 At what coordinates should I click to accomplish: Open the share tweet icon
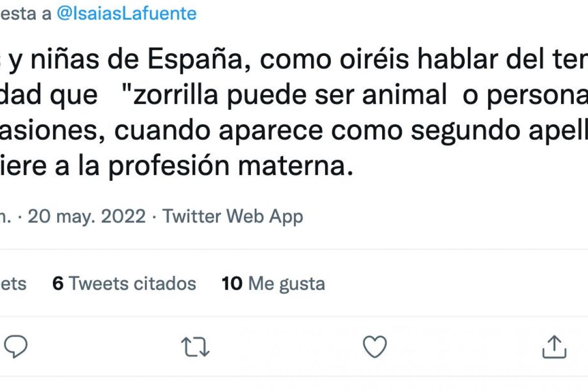[555, 347]
